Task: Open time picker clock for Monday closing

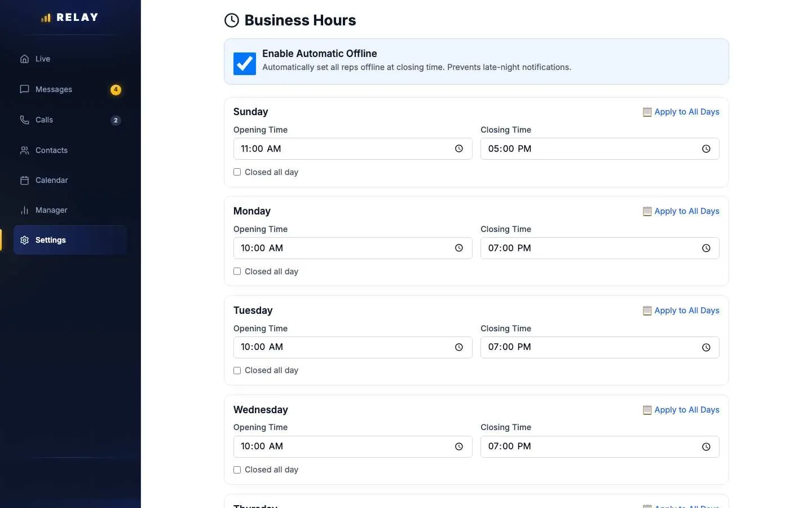Action: [706, 248]
